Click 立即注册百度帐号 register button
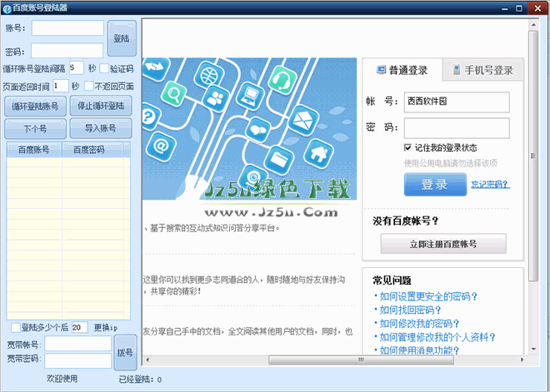 pyautogui.click(x=443, y=244)
